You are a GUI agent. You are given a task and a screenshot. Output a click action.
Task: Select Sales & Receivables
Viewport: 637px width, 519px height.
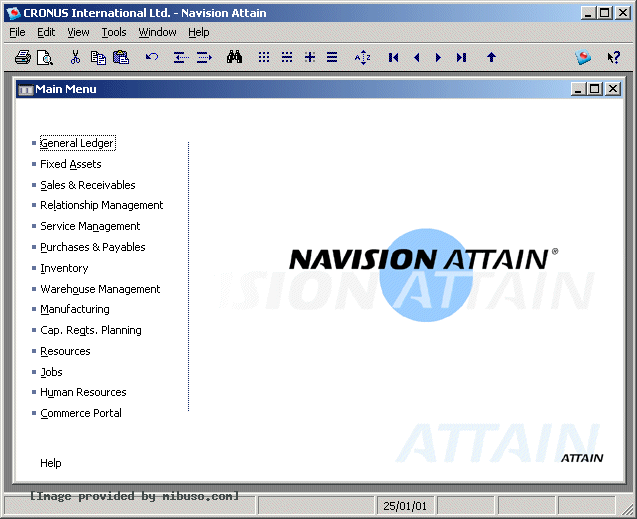pos(88,185)
